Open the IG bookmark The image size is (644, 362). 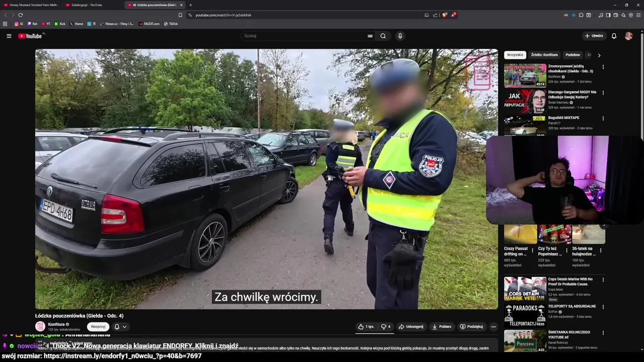click(x=19, y=24)
